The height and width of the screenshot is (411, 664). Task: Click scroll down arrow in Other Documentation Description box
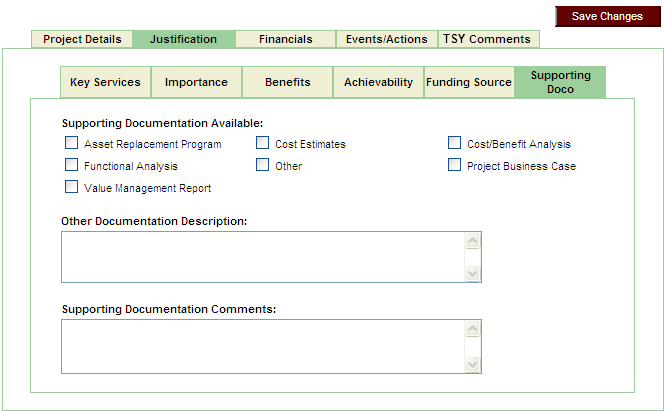pos(473,274)
